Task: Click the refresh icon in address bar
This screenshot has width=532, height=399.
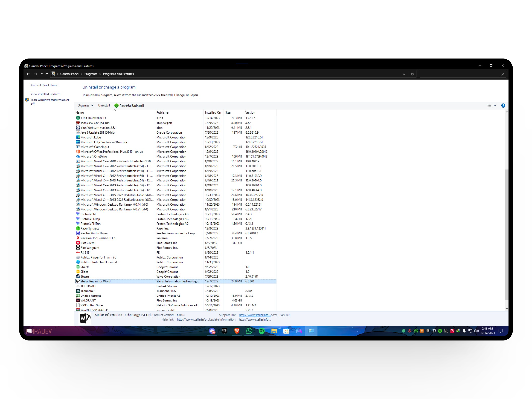Action: (412, 74)
